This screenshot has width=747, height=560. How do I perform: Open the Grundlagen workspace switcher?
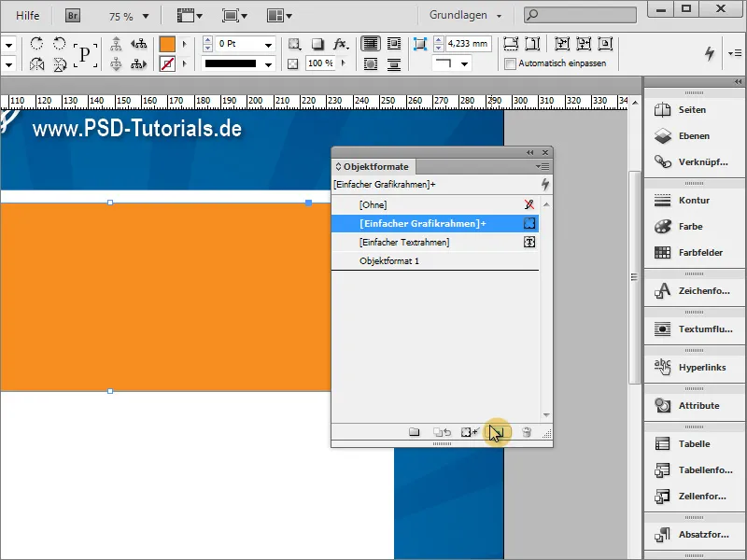(x=465, y=15)
